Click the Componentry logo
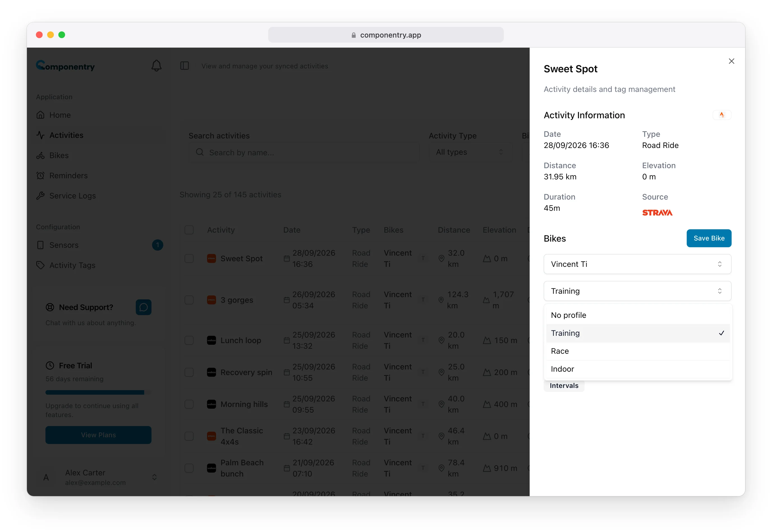Image resolution: width=772 pixels, height=532 pixels. [x=65, y=66]
